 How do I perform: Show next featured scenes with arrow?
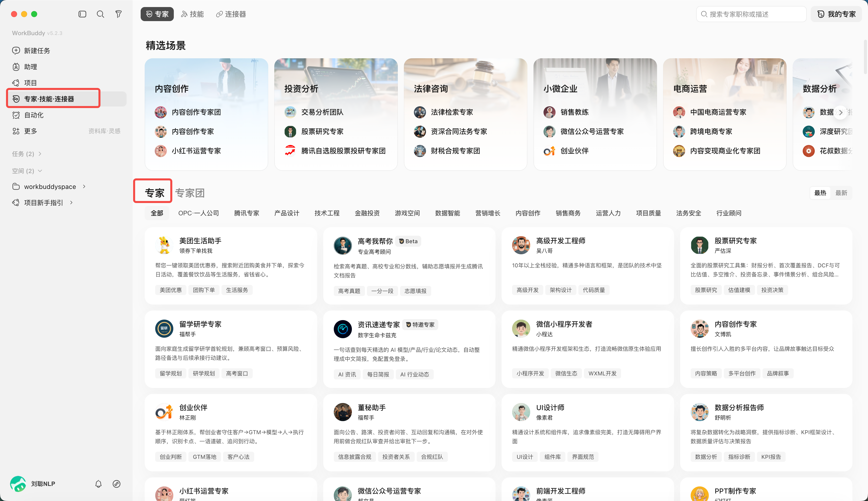pos(841,112)
